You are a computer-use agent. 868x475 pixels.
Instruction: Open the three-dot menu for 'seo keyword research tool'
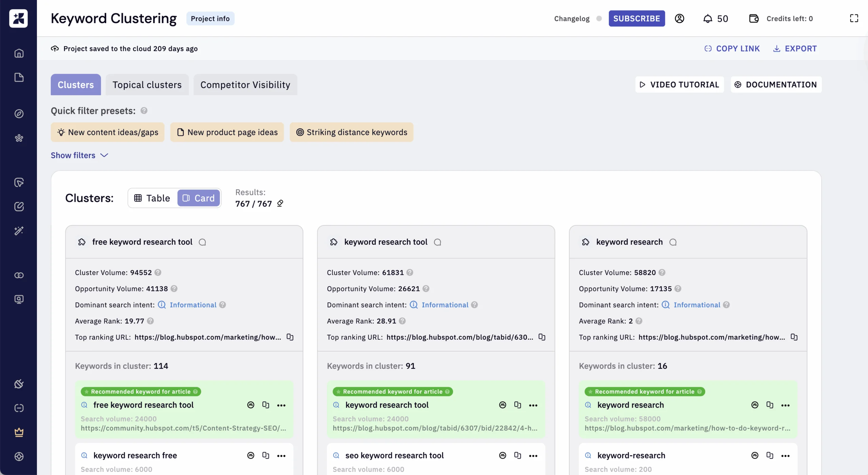533,455
